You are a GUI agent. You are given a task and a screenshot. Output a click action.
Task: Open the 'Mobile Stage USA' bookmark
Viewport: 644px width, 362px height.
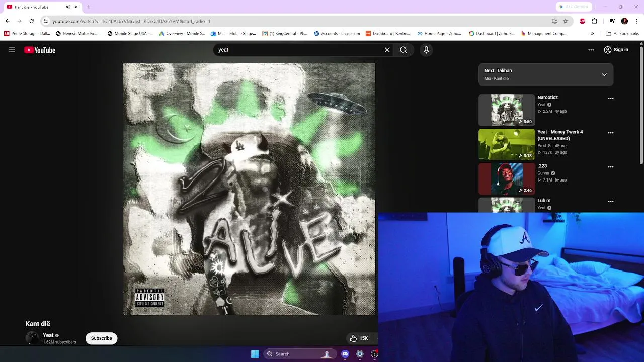point(130,34)
